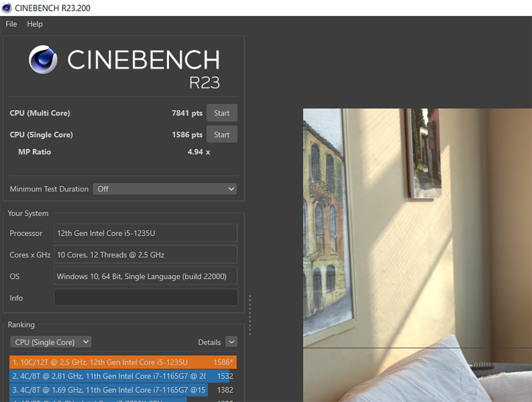
Task: Click the Cinebench logo in the title bar
Action: [x=6, y=7]
